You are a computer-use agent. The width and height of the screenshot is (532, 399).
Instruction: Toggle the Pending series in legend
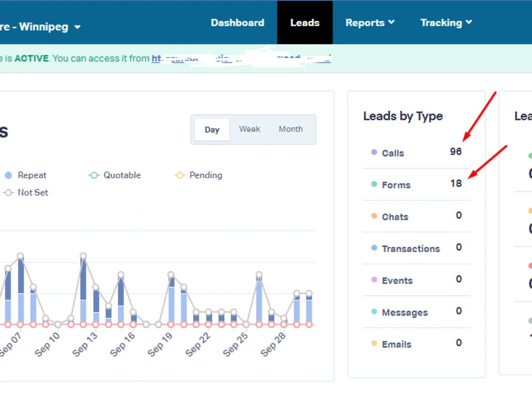pyautogui.click(x=198, y=175)
